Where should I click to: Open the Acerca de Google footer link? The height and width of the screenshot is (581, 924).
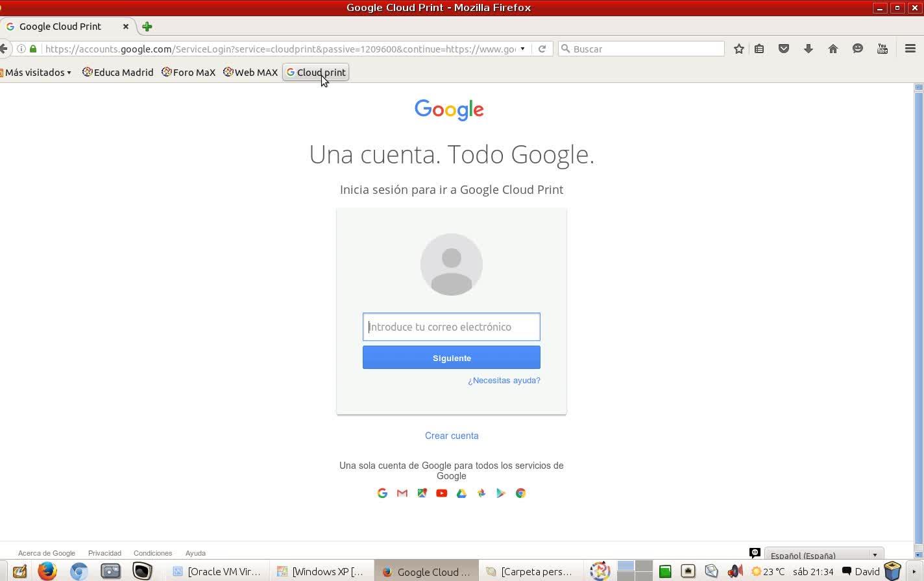coord(47,553)
